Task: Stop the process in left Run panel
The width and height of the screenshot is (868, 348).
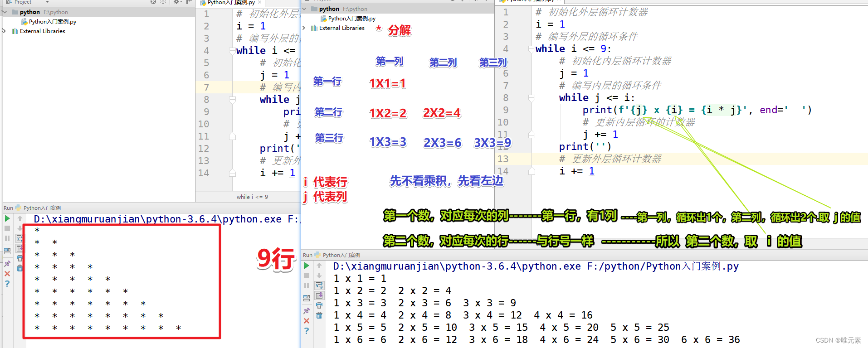Action: coord(7,228)
